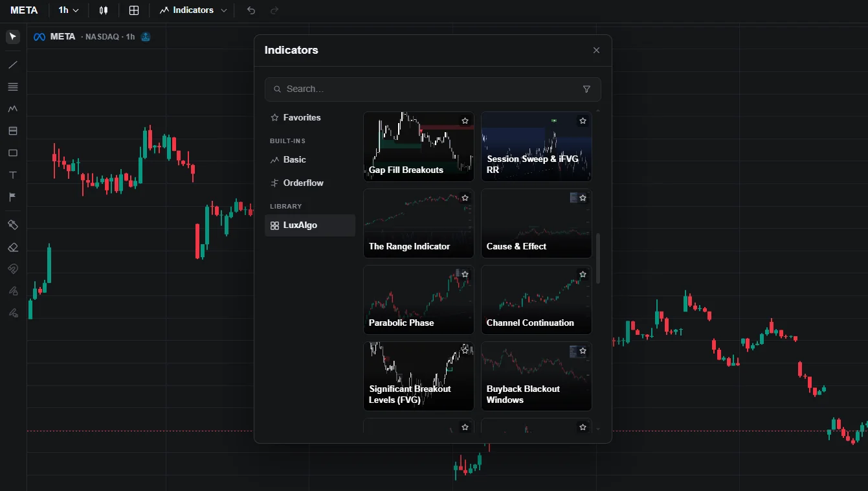Add the Channel Continuation indicator
Screen dimensions: 868x491
(537, 300)
